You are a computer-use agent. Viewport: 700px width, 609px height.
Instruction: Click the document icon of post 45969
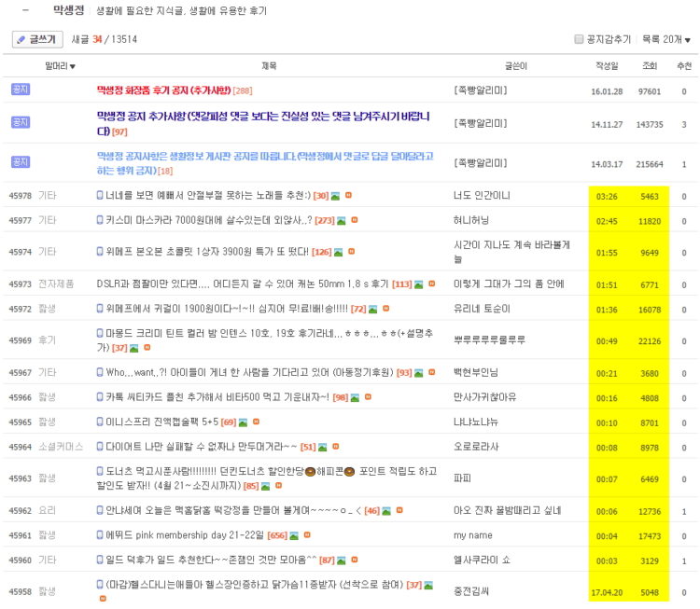(100, 333)
